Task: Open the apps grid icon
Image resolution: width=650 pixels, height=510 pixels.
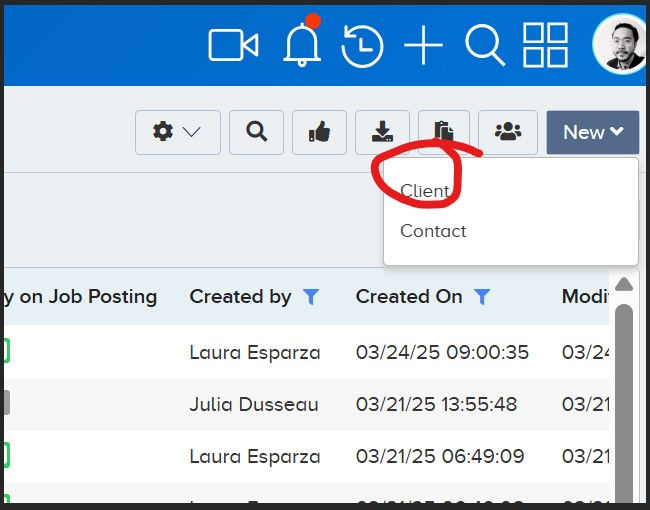Action: 546,45
